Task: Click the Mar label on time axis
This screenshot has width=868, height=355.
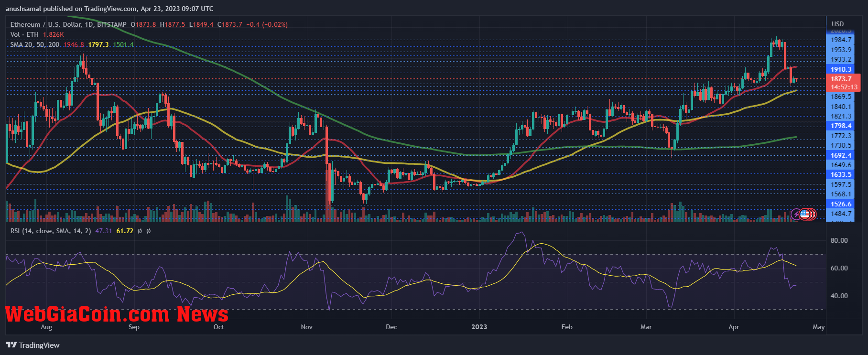Action: pyautogui.click(x=646, y=327)
